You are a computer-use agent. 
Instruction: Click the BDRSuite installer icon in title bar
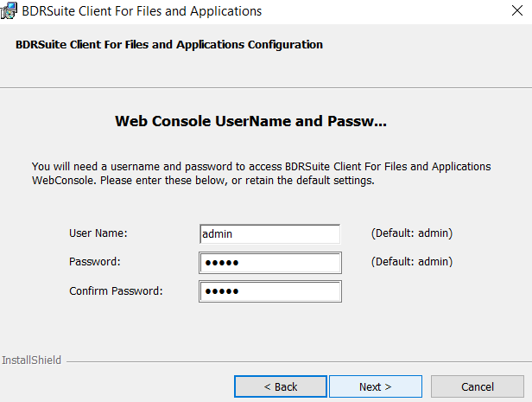click(x=9, y=10)
